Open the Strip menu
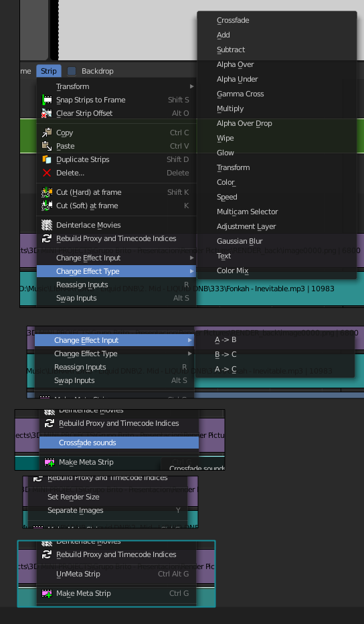Viewport: 364px width, 624px height. (x=49, y=71)
